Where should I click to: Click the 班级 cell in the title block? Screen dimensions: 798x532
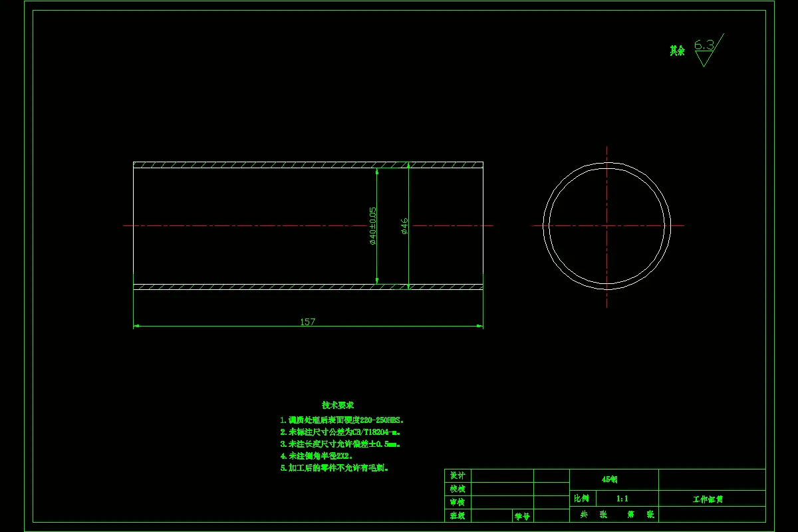(458, 515)
